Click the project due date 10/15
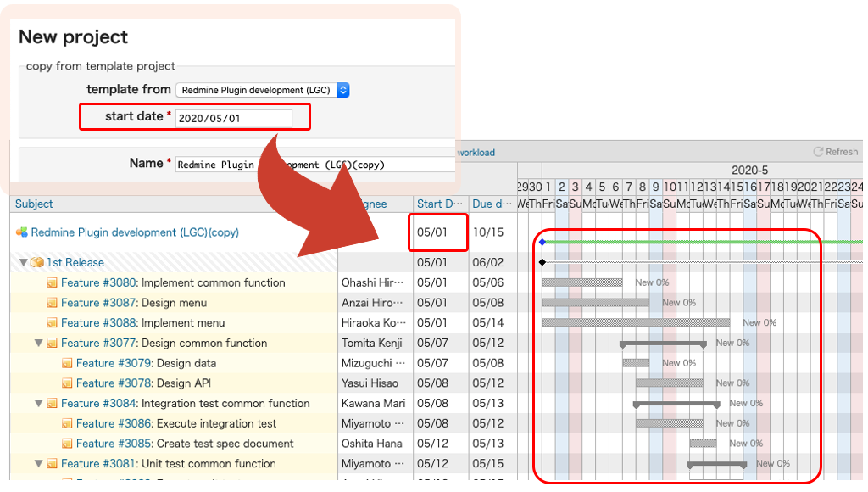 [487, 232]
